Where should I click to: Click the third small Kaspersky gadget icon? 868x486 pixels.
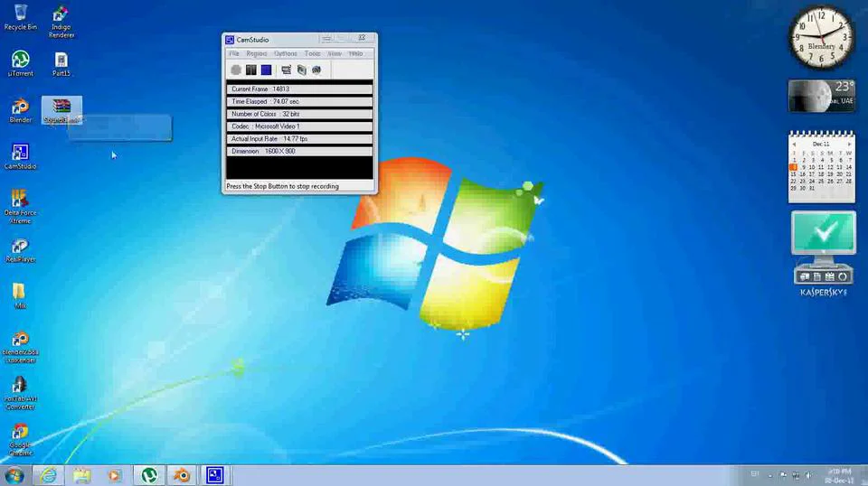830,276
